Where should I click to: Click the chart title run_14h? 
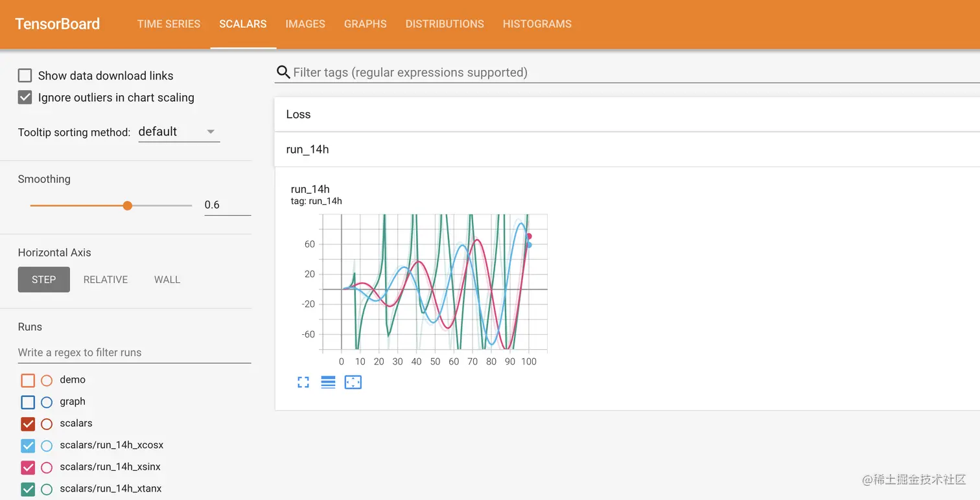click(x=310, y=189)
